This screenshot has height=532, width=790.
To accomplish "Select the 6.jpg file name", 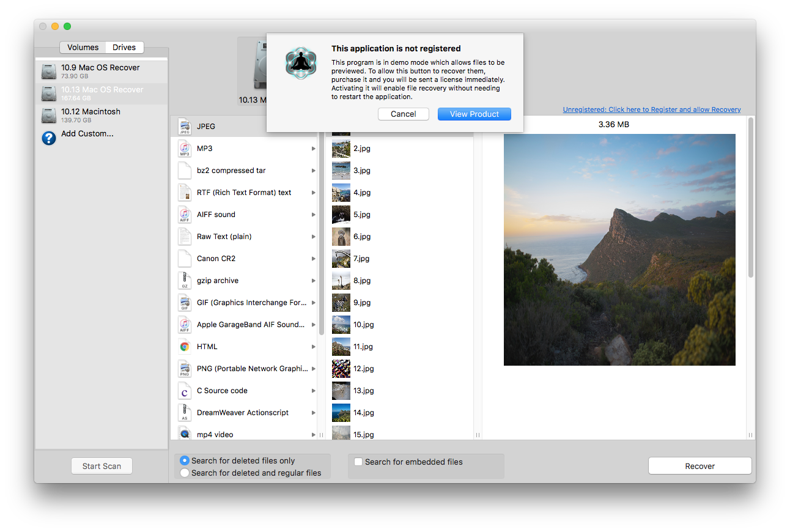I will pyautogui.click(x=362, y=237).
